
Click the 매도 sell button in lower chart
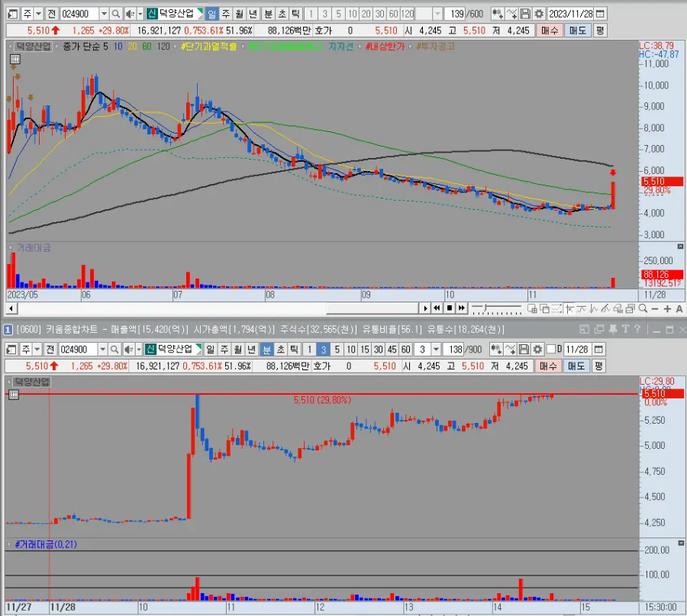[576, 366]
